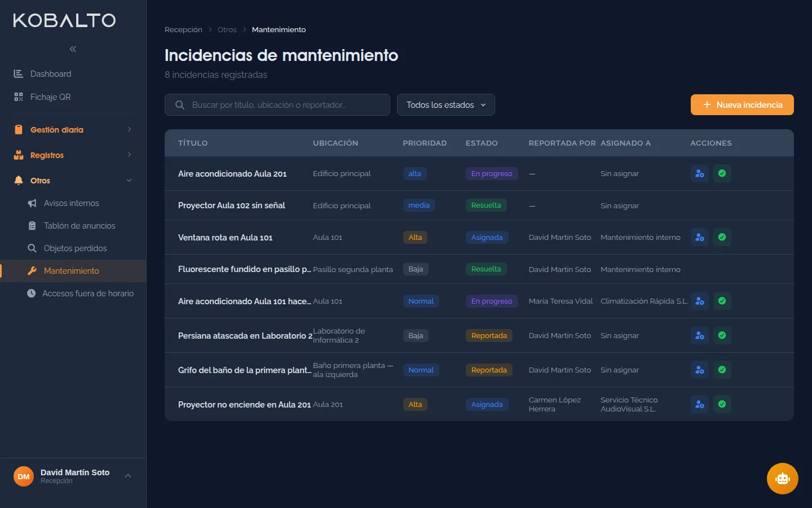Resolve Proyector no enciende en Aula 201

point(722,404)
